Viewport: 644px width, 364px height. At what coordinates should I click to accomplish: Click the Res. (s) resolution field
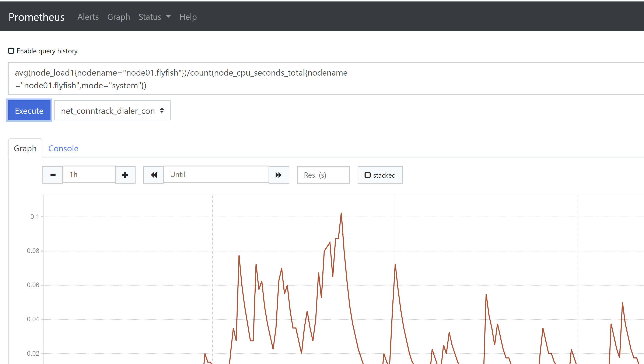tap(323, 175)
